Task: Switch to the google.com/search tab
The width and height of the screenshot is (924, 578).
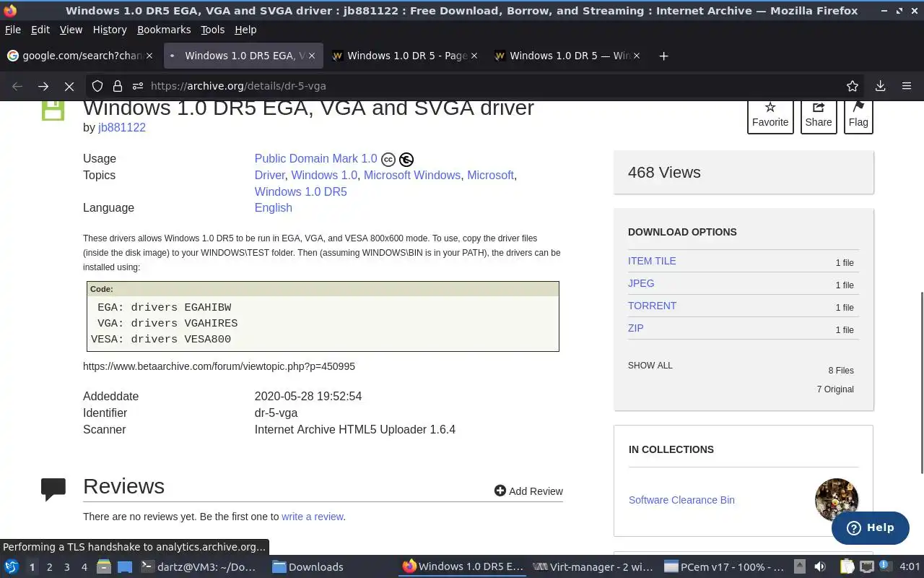Action: click(x=79, y=56)
